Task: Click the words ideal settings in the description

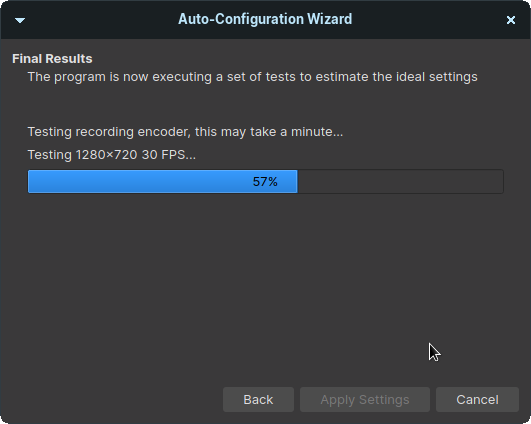Action: point(437,77)
